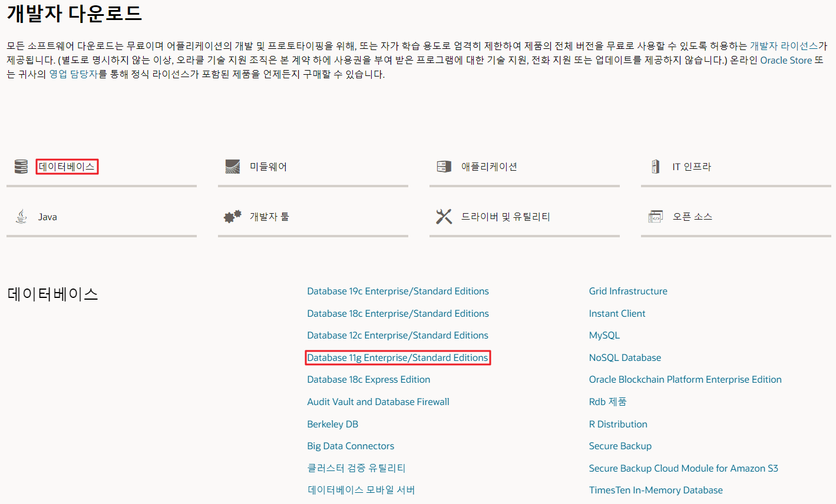
Task: Switch to the 개발자 툴 category
Action: [x=269, y=217]
